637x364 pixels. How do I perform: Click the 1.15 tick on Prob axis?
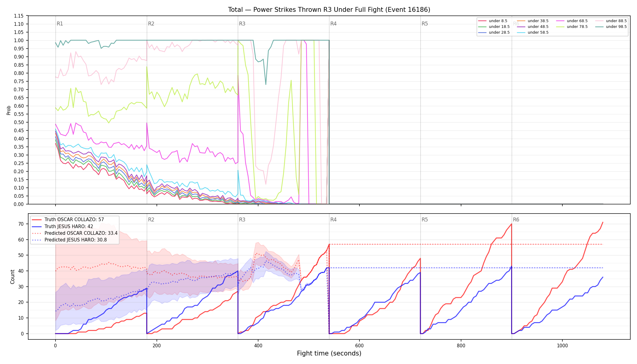coord(19,16)
